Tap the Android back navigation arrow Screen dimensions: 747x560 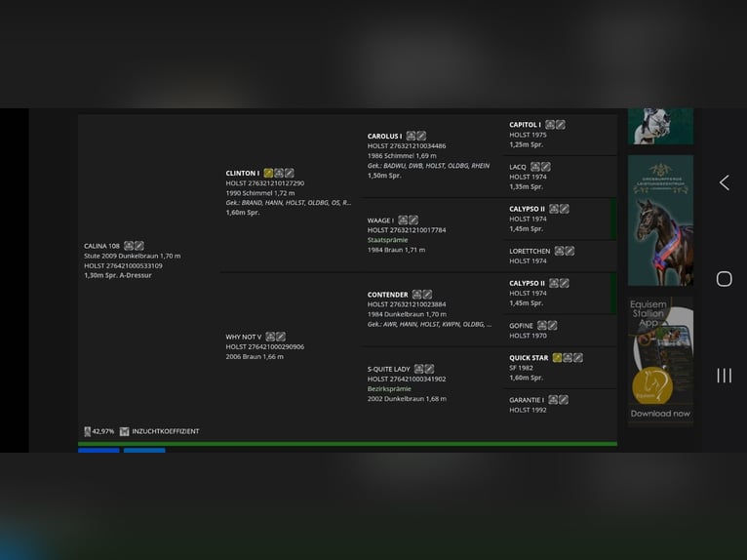coord(724,182)
